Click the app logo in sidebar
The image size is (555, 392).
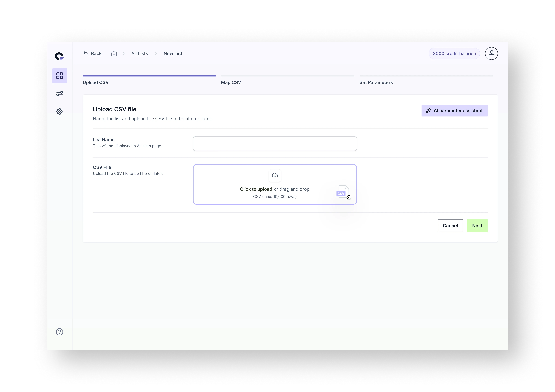(x=59, y=56)
